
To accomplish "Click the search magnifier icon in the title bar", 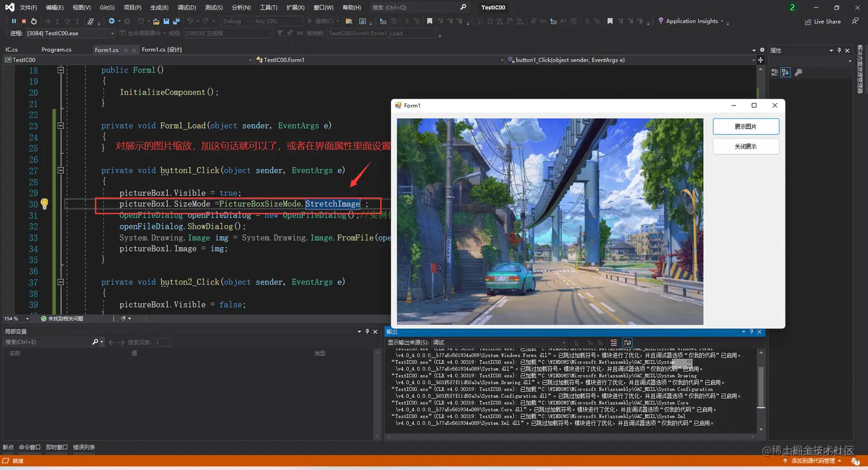I will (x=463, y=7).
